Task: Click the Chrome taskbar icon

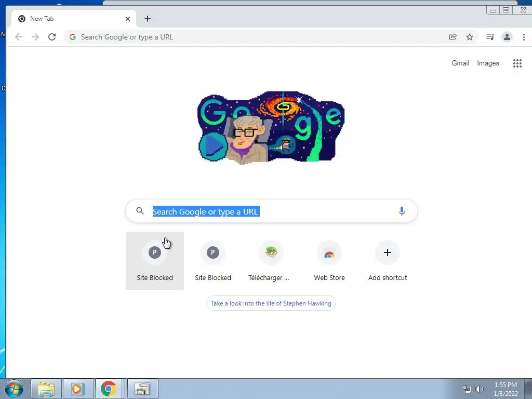Action: point(108,389)
